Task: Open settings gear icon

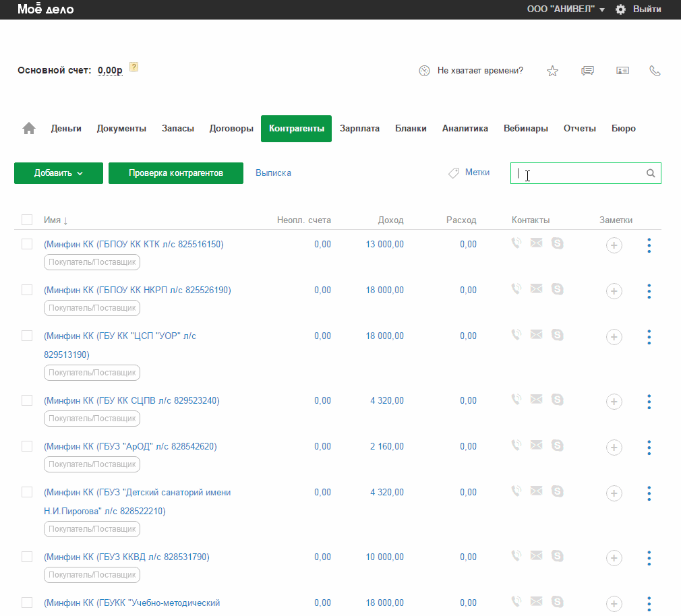Action: tap(621, 9)
